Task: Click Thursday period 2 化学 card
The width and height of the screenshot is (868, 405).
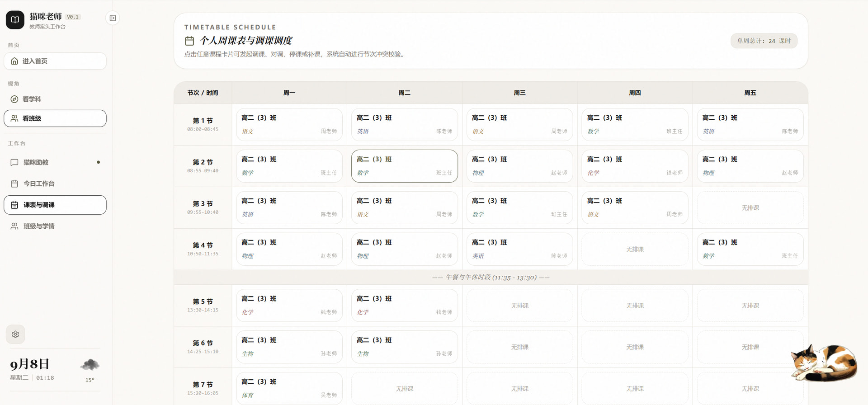Action: click(635, 166)
